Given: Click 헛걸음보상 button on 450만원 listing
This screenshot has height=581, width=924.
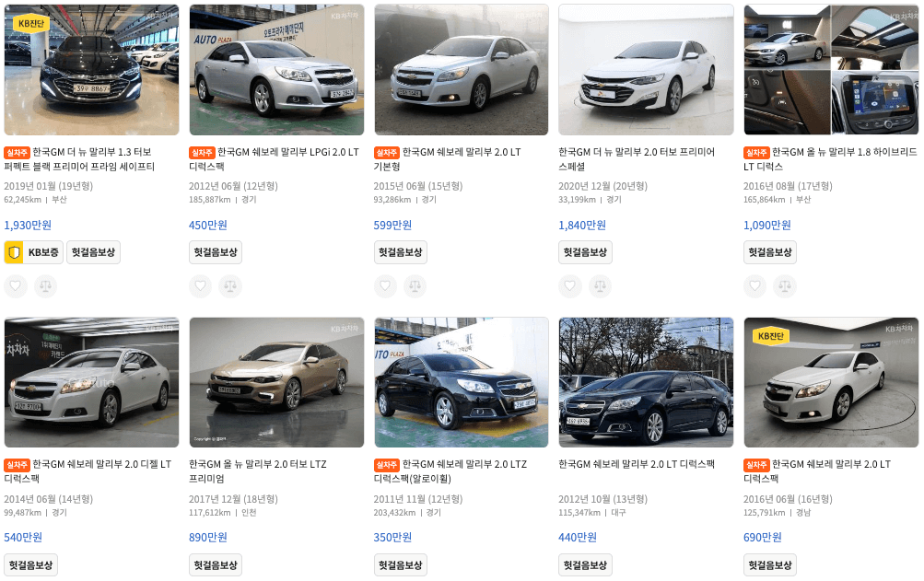Looking at the screenshot, I should 216,252.
